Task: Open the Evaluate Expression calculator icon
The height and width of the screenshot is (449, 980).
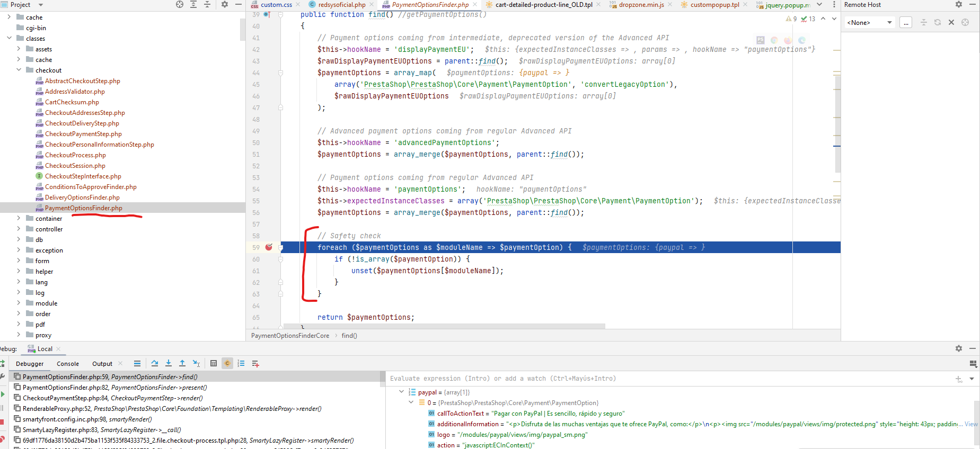Action: point(214,363)
